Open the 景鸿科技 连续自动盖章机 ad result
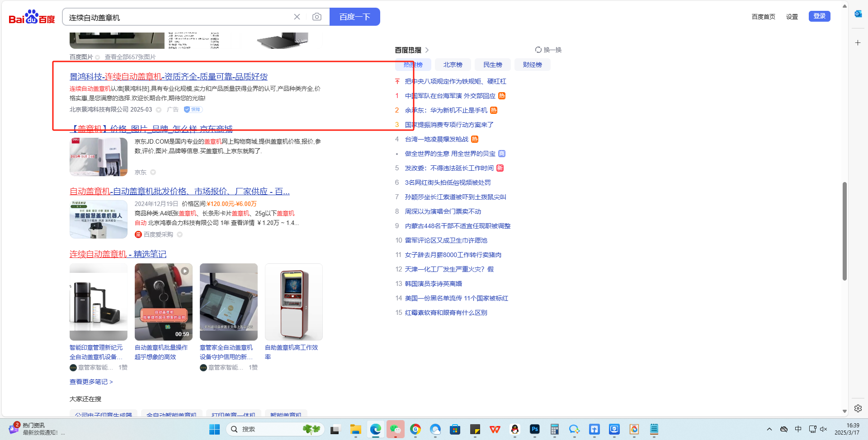Image resolution: width=868 pixels, height=440 pixels. click(169, 77)
